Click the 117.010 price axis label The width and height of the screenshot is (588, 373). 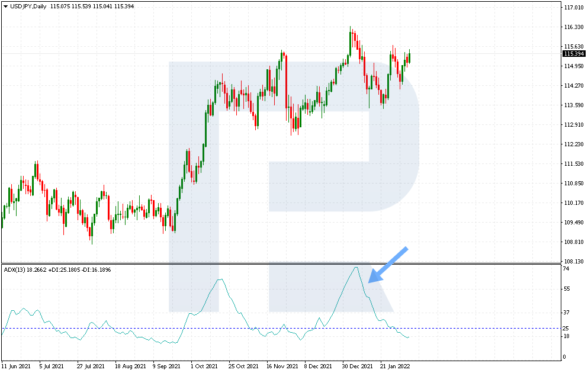(x=573, y=8)
